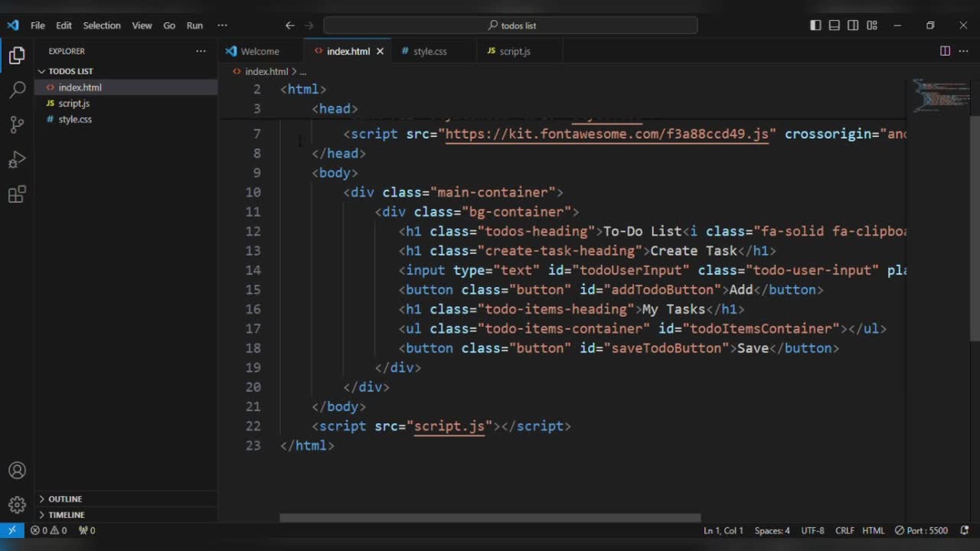The image size is (980, 551).
Task: Open the Explorer view in activity bar
Action: [x=17, y=55]
